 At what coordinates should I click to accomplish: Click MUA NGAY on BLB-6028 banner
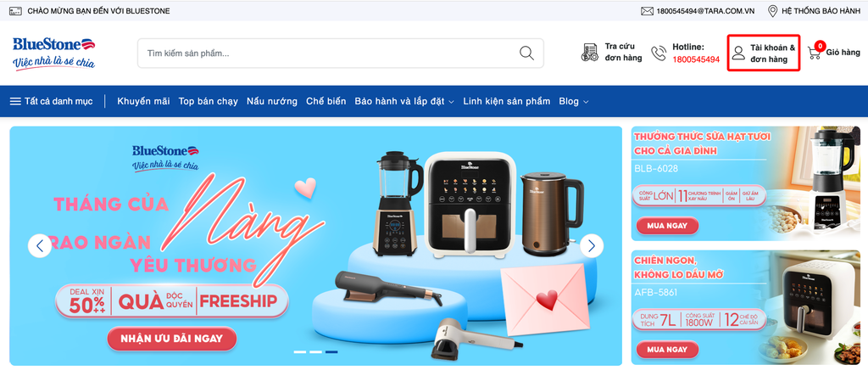(667, 226)
